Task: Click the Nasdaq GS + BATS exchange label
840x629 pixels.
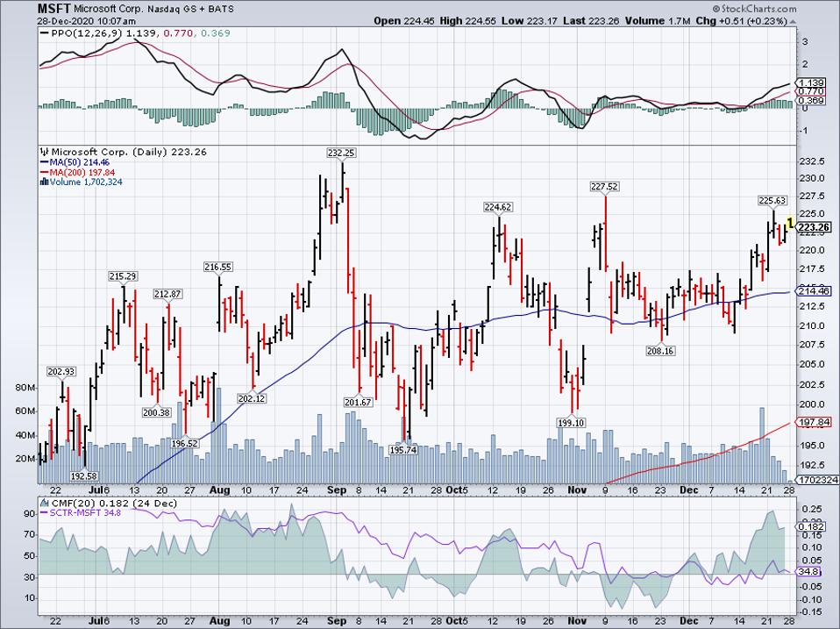Action: tap(192, 9)
